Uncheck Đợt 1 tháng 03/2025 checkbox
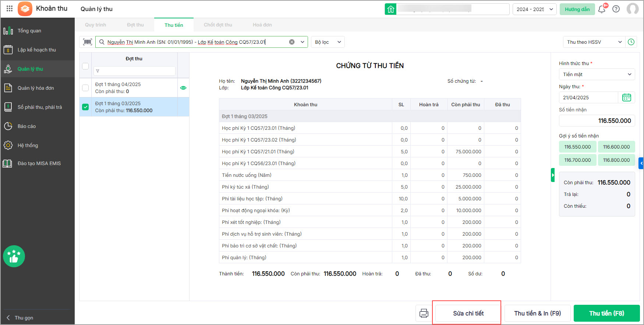The image size is (644, 325). (x=85, y=107)
